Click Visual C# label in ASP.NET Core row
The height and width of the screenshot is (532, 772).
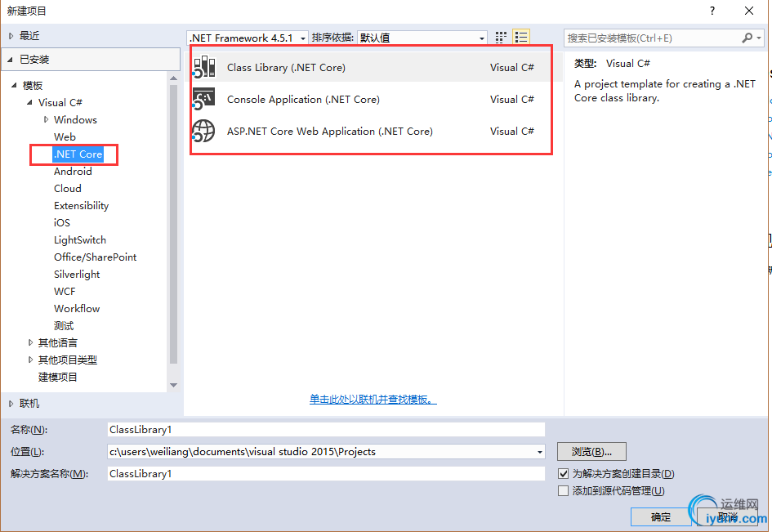click(511, 132)
